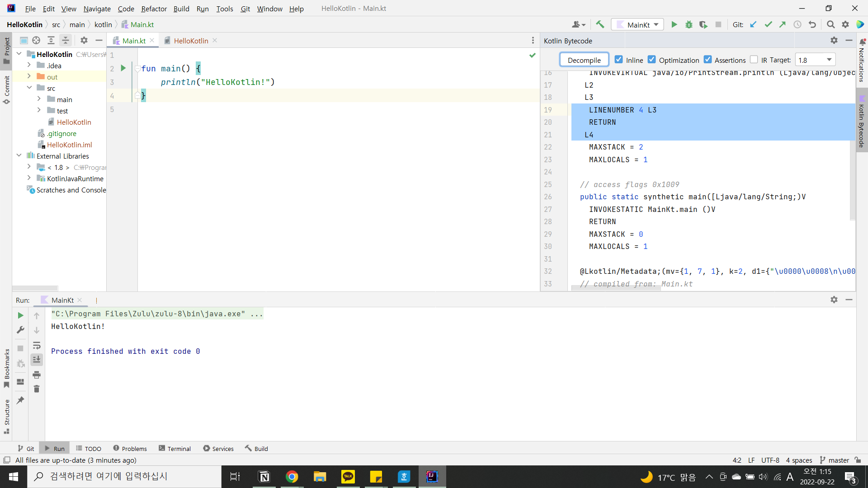The width and height of the screenshot is (868, 488).
Task: Open Services tool window
Action: tap(218, 449)
